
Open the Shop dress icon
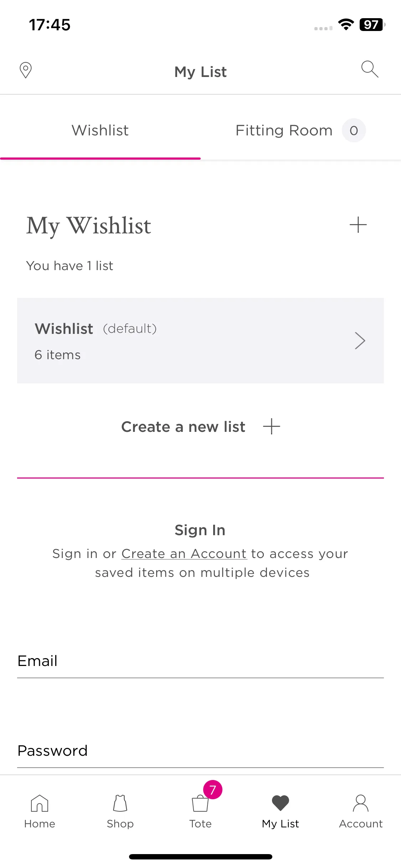click(120, 803)
